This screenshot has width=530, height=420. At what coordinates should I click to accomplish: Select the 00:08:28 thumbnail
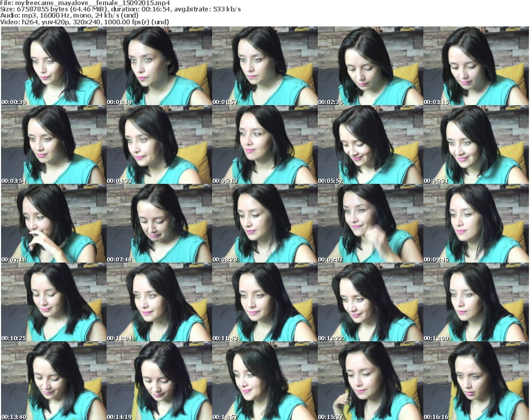pos(264,224)
